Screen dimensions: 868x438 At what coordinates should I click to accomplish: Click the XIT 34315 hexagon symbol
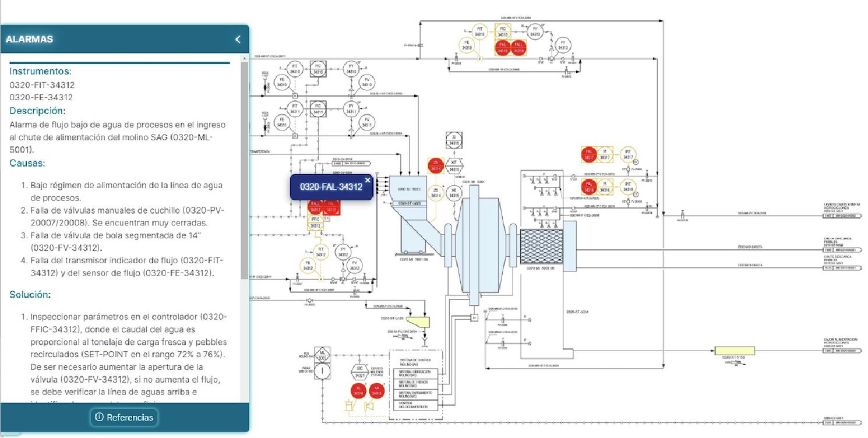(454, 165)
